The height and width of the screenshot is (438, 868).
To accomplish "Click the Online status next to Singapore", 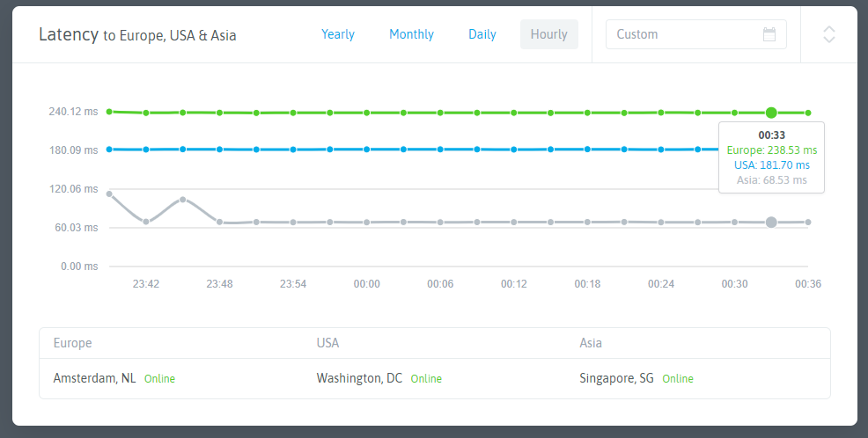I will point(678,379).
